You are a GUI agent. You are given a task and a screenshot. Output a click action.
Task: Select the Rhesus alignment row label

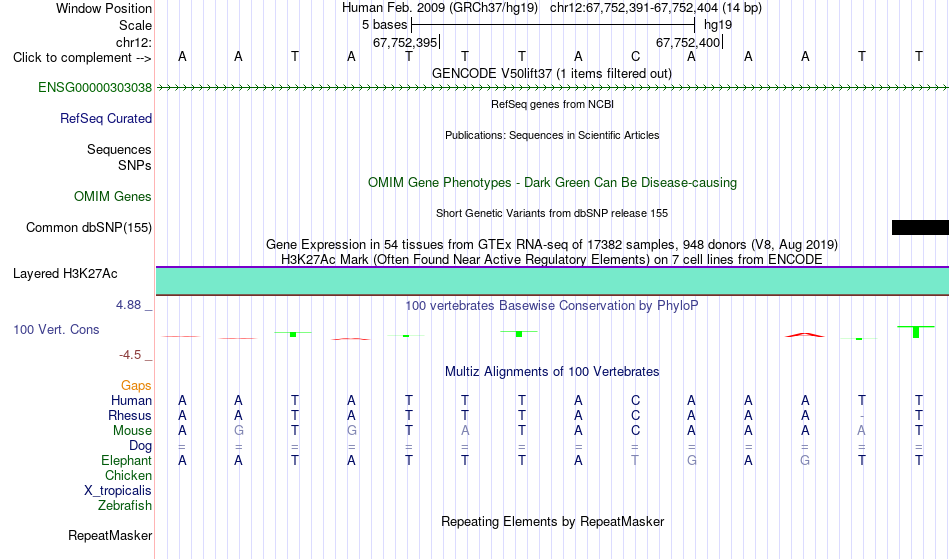tap(129, 415)
